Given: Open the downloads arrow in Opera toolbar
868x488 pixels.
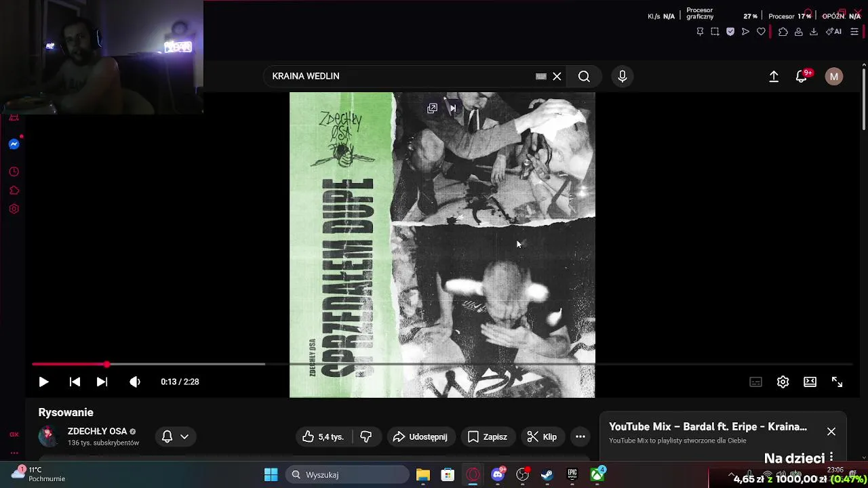Looking at the screenshot, I should [814, 32].
